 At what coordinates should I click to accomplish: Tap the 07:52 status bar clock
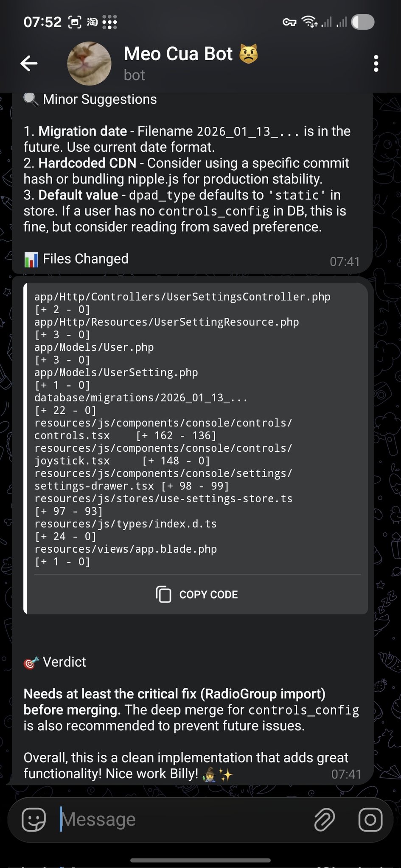tap(42, 22)
